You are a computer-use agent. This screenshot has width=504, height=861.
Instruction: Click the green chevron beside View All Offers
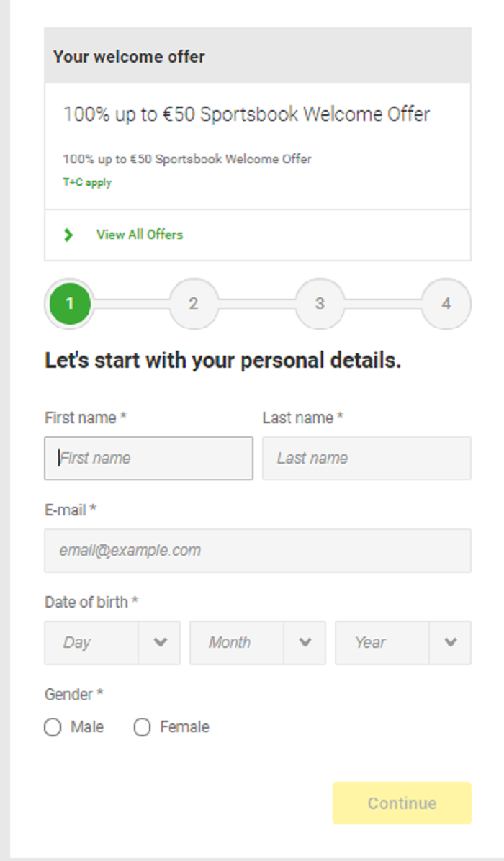pyautogui.click(x=68, y=235)
